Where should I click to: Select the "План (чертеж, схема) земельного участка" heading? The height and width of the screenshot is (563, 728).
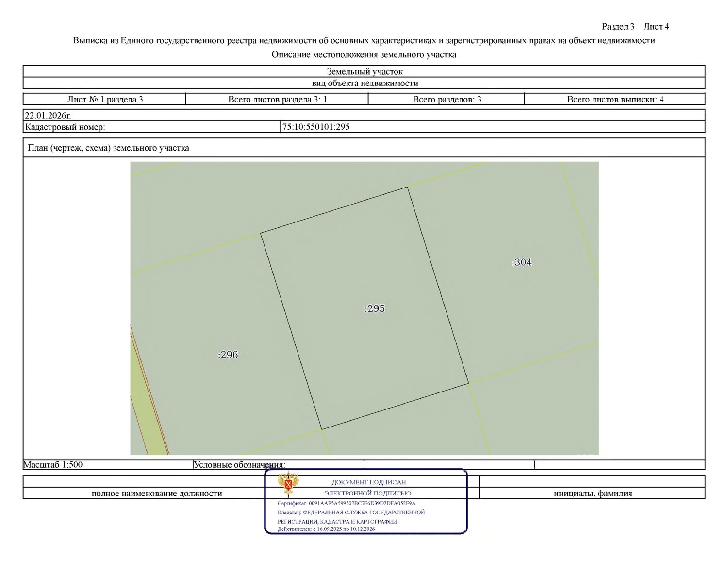click(x=108, y=148)
